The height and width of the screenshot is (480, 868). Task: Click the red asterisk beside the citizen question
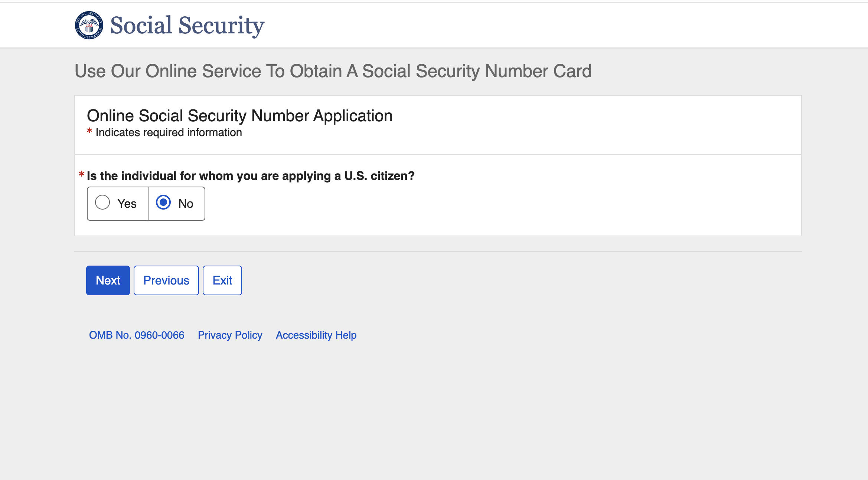pyautogui.click(x=82, y=174)
